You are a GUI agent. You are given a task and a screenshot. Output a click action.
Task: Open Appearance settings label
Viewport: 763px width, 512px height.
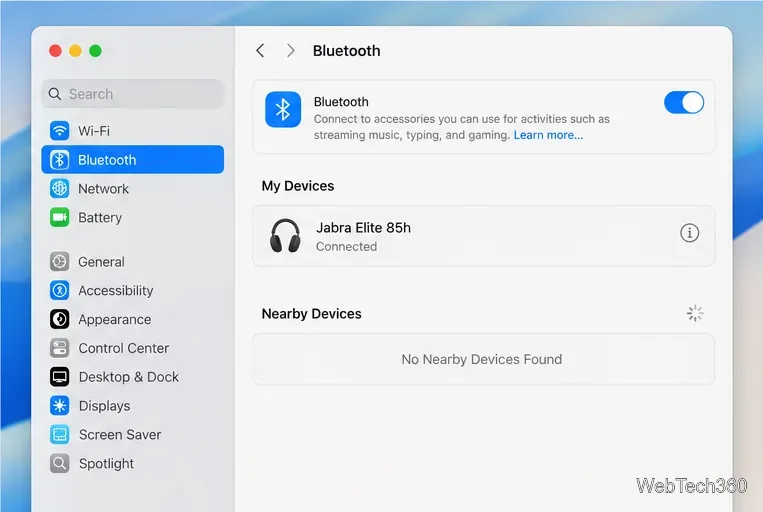[115, 320]
